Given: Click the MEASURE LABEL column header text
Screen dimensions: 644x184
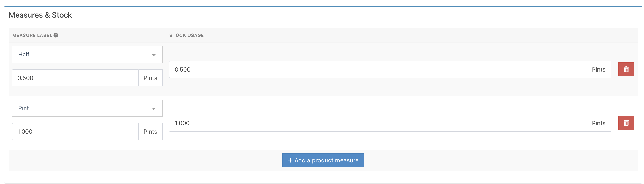Looking at the screenshot, I should (32, 35).
